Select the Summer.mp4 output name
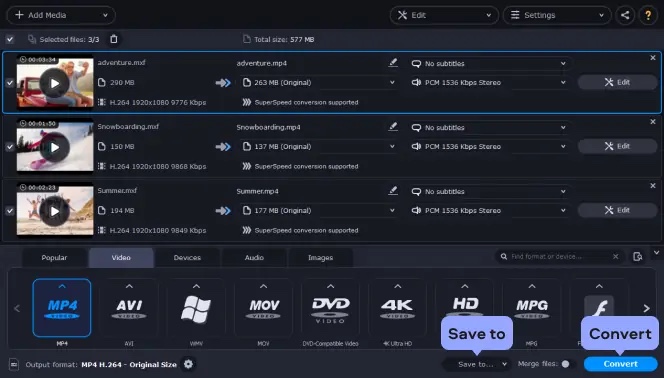This screenshot has width=664, height=378. 257,191
